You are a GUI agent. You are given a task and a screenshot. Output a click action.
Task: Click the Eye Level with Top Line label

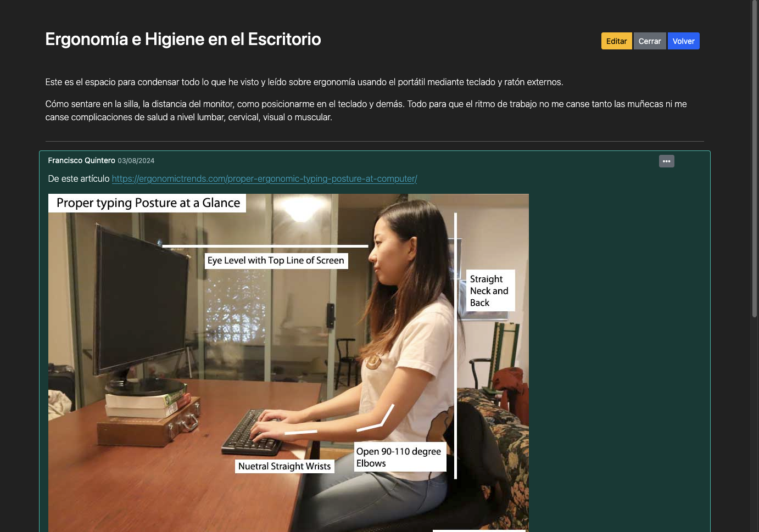pos(276,260)
